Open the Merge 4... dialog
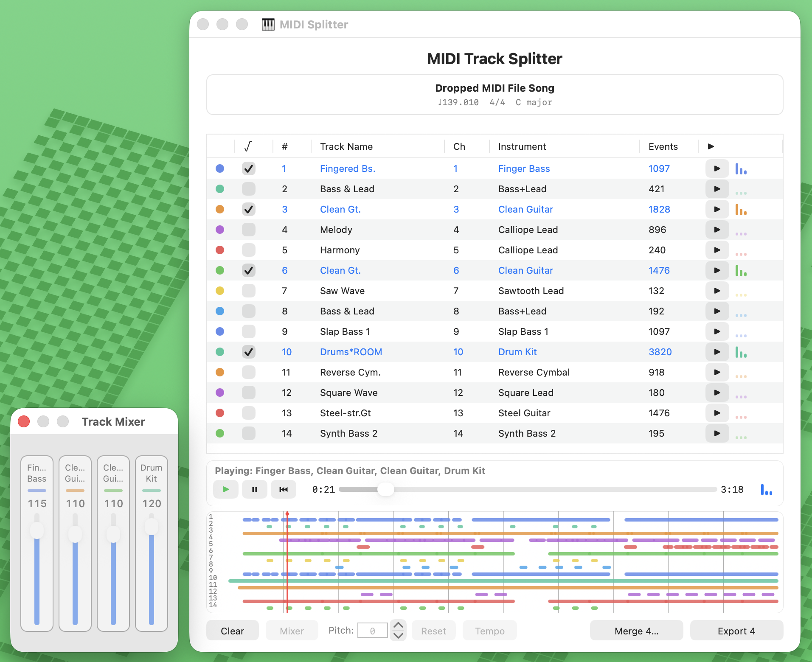The height and width of the screenshot is (662, 812). click(636, 631)
